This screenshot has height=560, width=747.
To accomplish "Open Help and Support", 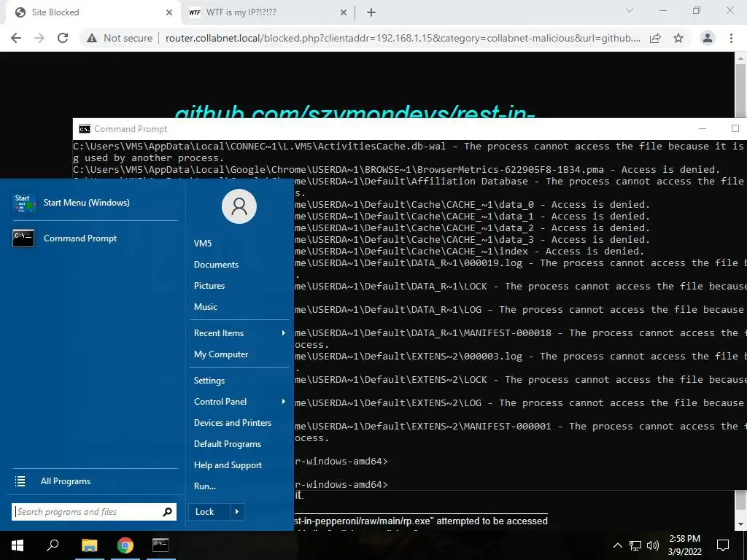I will [228, 465].
